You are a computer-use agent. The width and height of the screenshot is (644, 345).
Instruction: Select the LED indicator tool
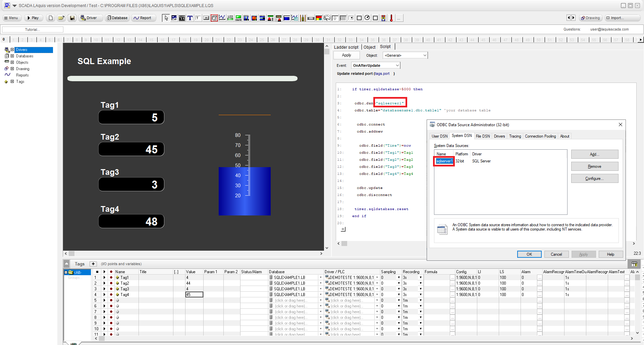[230, 18]
